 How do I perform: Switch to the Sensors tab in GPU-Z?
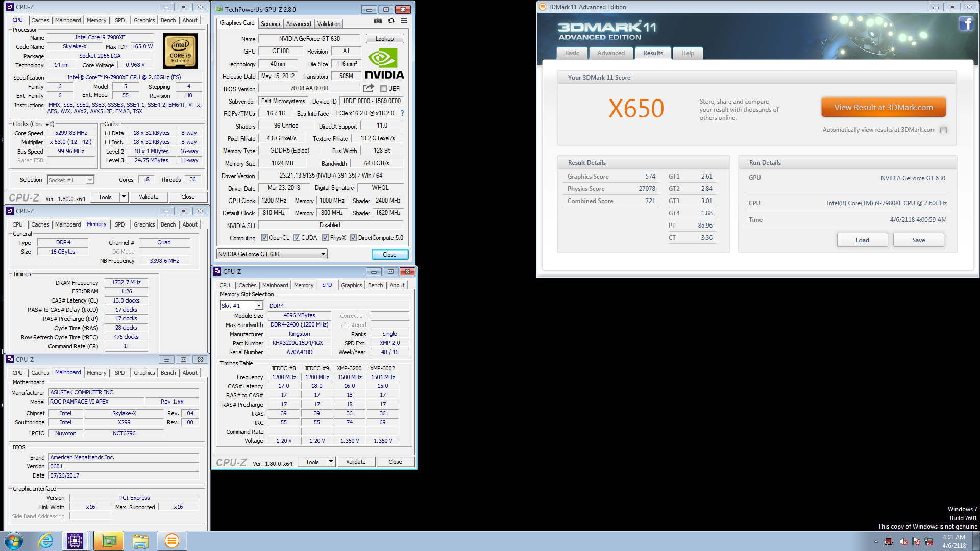click(270, 24)
